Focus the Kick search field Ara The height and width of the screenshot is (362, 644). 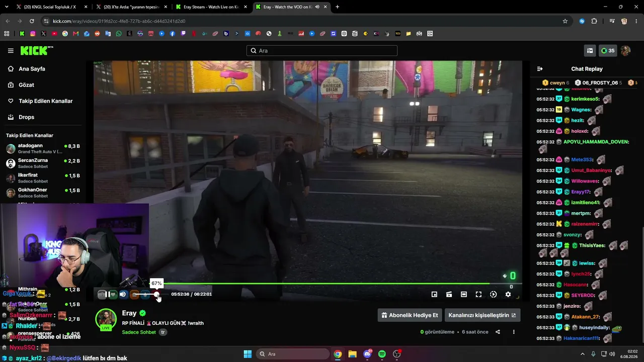(x=322, y=51)
